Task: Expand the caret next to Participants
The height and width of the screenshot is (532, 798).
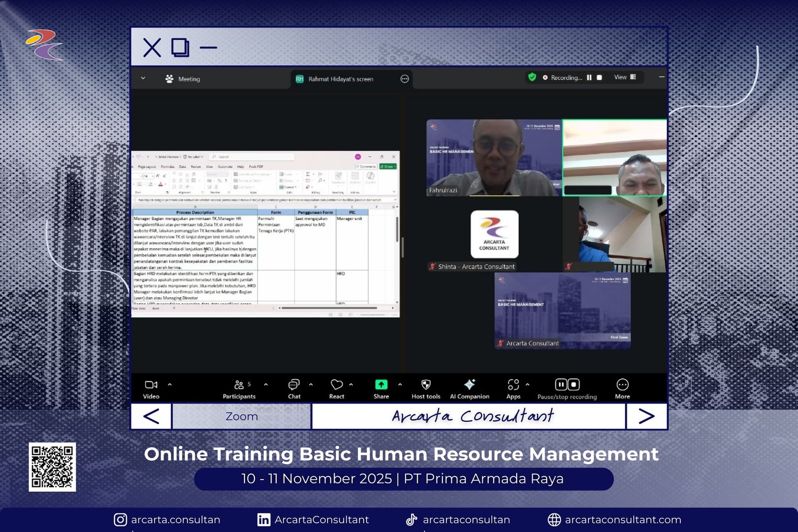Action: [266, 384]
